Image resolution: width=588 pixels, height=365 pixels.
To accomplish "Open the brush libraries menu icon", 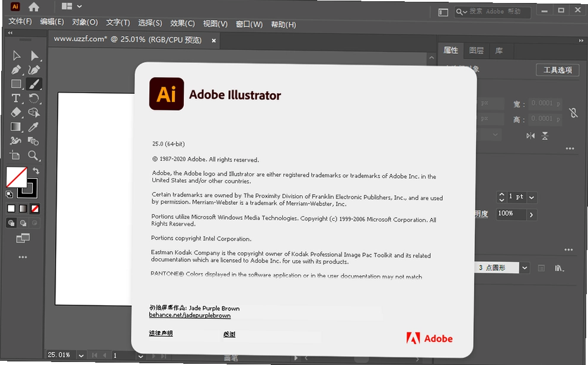I will click(559, 268).
